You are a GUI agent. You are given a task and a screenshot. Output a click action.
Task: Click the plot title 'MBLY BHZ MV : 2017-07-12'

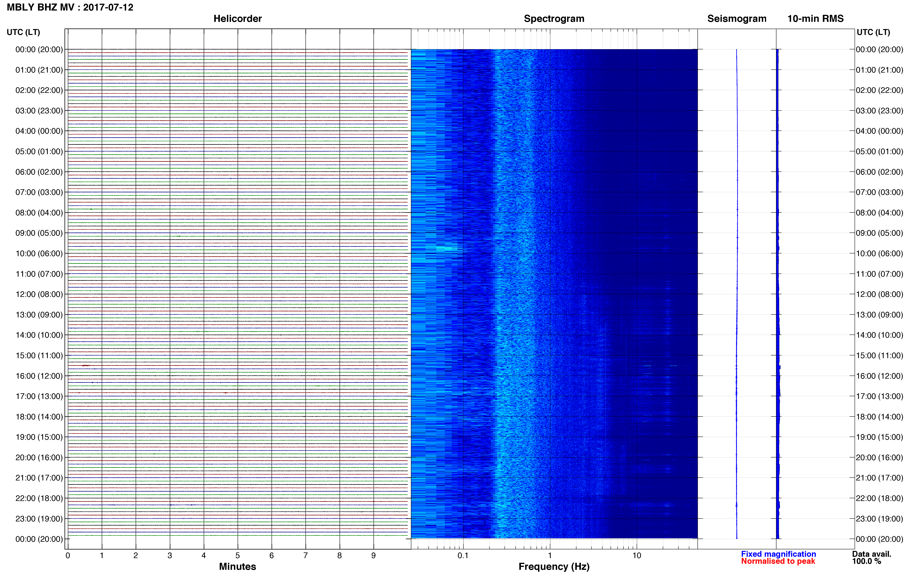[x=70, y=7]
